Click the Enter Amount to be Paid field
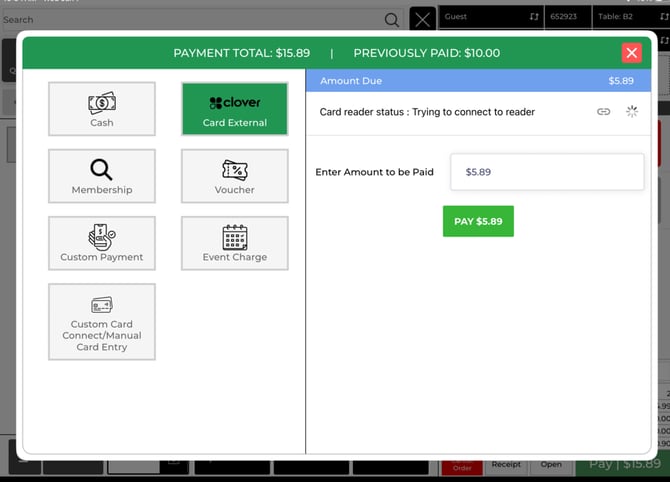 click(546, 172)
